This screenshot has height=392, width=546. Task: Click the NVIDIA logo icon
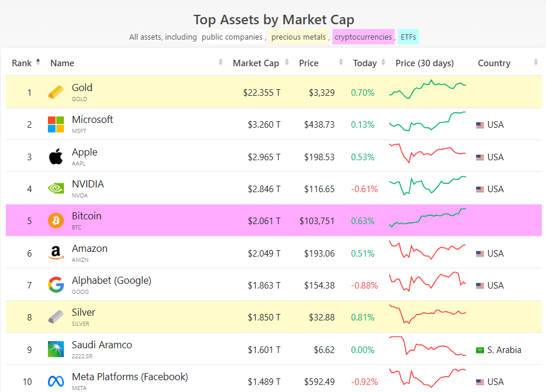pos(56,189)
